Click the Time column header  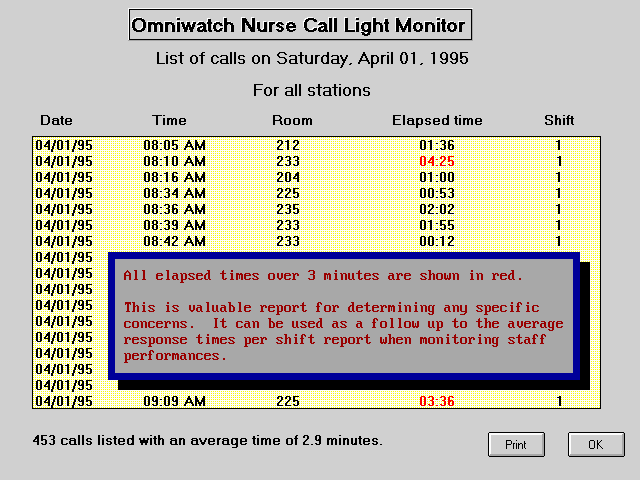click(169, 121)
